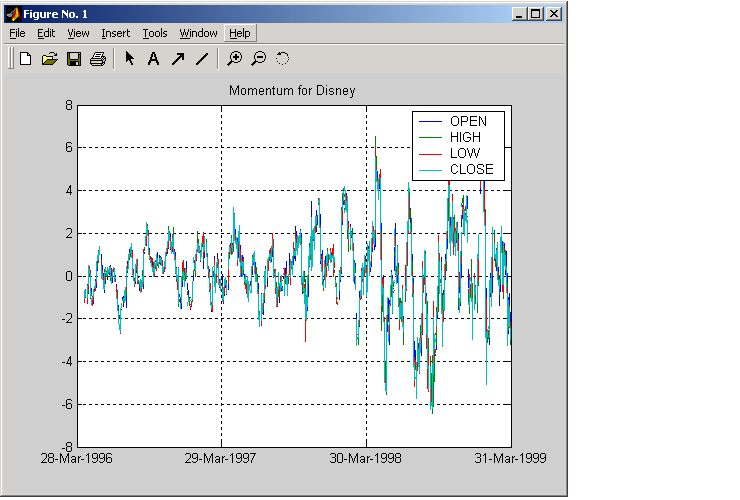740x500 pixels.
Task: Click the red LOW legend line sample
Action: coord(430,154)
